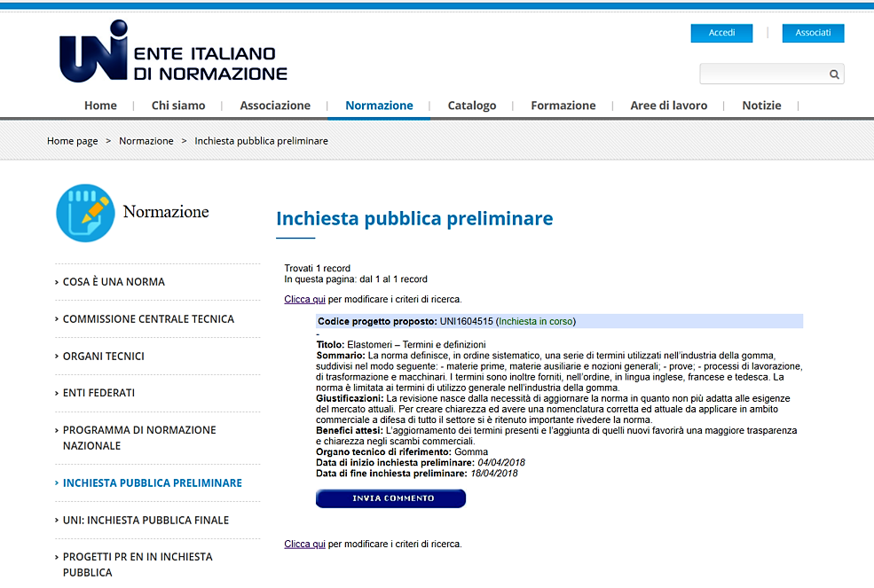This screenshot has height=588, width=874.
Task: Click the top Clicca qui link
Action: coord(304,300)
